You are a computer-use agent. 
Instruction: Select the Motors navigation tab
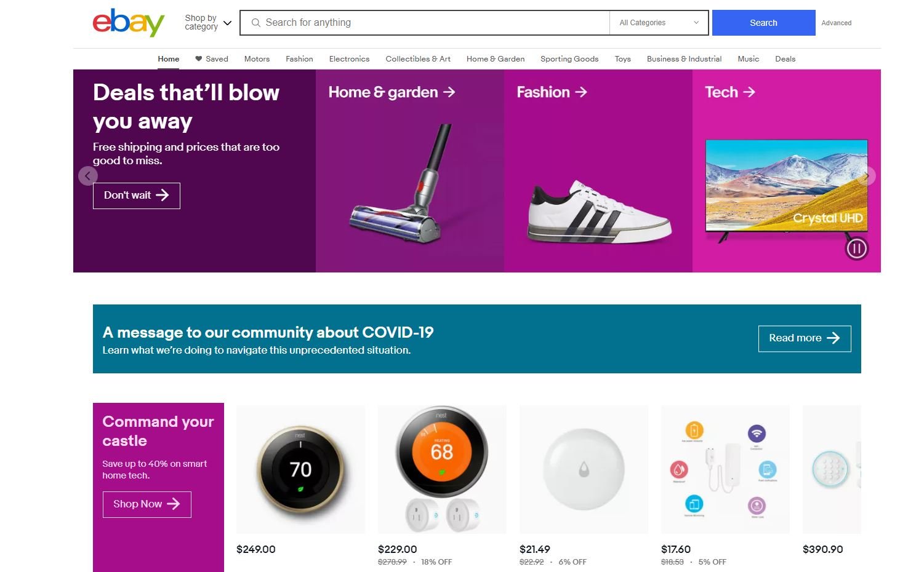[256, 58]
